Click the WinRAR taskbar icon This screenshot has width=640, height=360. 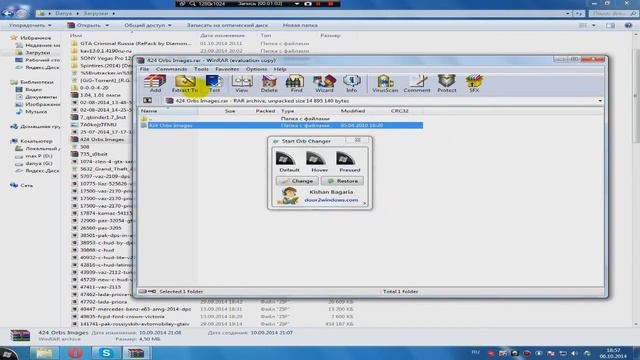tap(136, 353)
